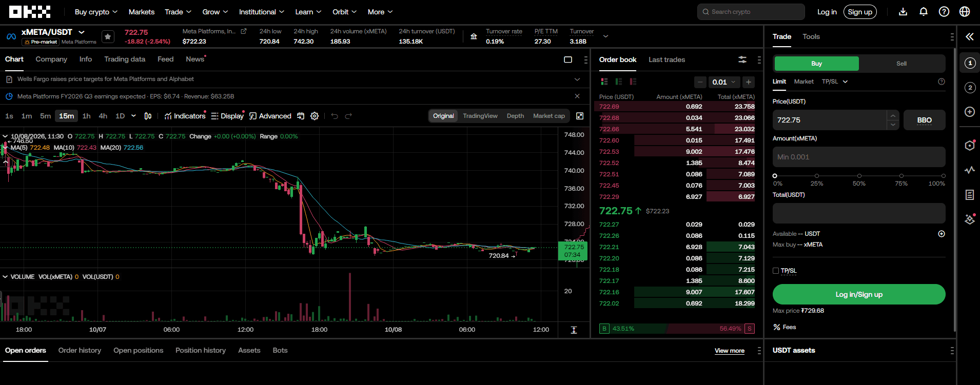Focus the Search crypto field
The height and width of the screenshot is (385, 980).
click(x=751, y=12)
